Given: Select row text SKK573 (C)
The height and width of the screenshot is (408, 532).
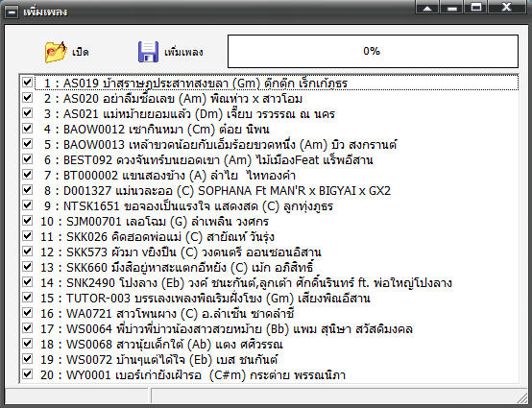Looking at the screenshot, I should [x=181, y=252].
